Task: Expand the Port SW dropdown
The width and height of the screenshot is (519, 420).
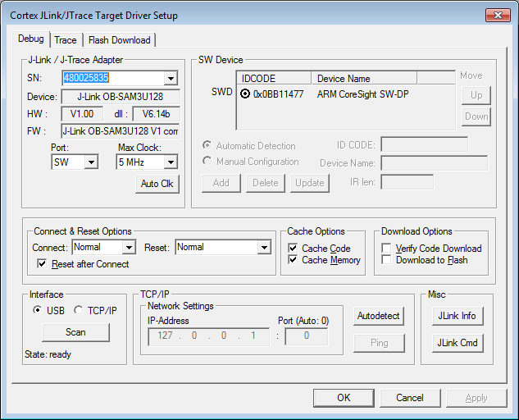Action: tap(91, 162)
